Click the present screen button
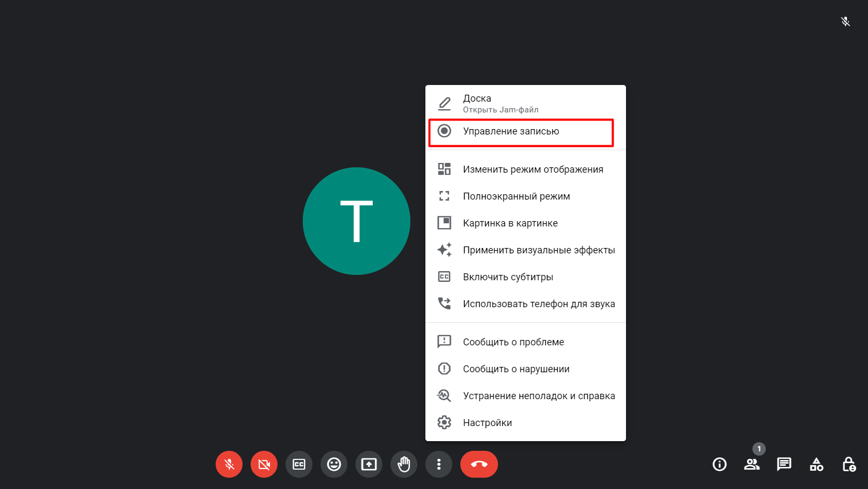Image resolution: width=868 pixels, height=489 pixels. pyautogui.click(x=369, y=464)
